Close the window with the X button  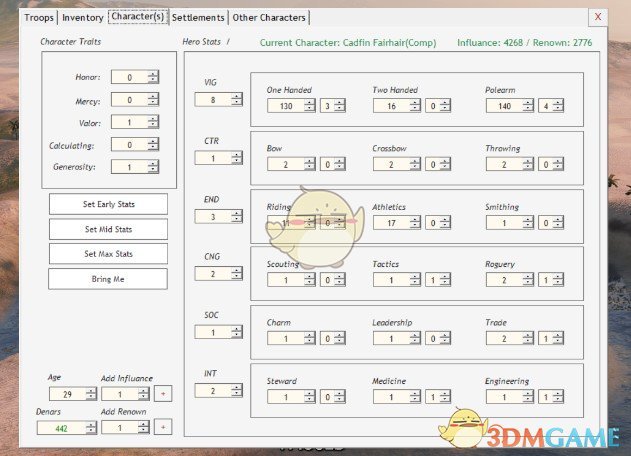(x=597, y=17)
